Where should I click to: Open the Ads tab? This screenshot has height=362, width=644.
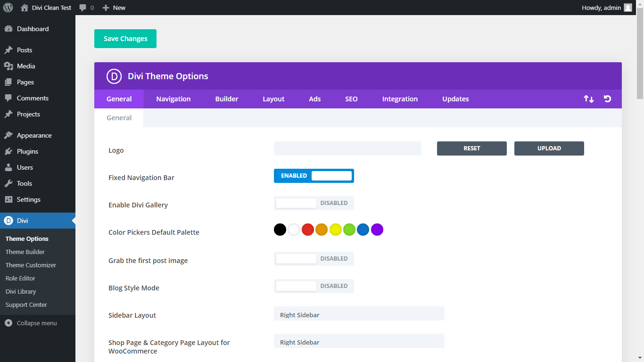(x=315, y=99)
